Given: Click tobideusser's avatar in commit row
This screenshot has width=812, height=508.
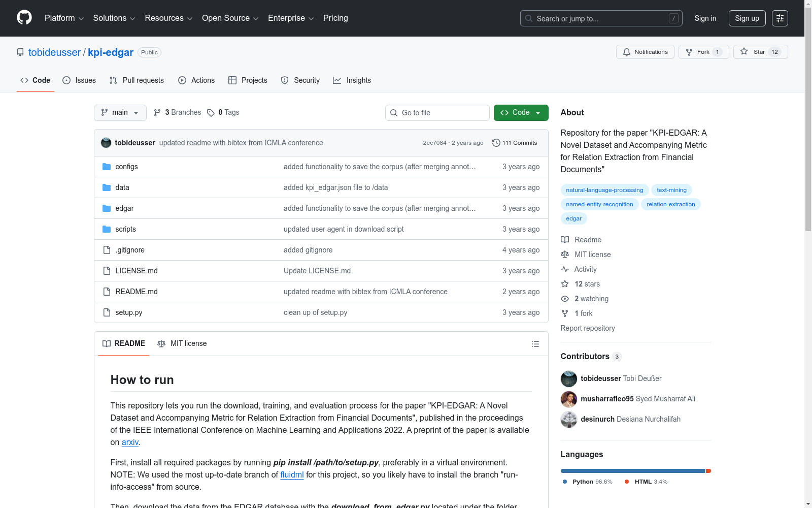Looking at the screenshot, I should (106, 143).
